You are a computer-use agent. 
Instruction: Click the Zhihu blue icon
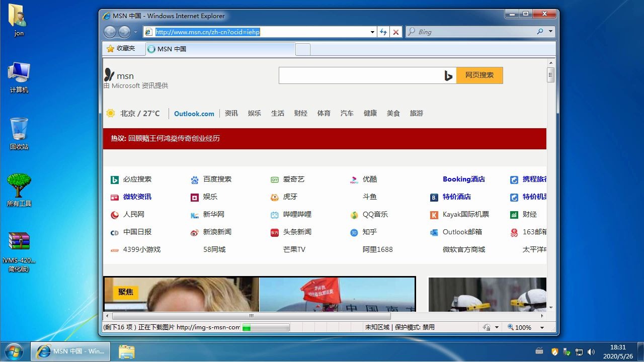354,232
